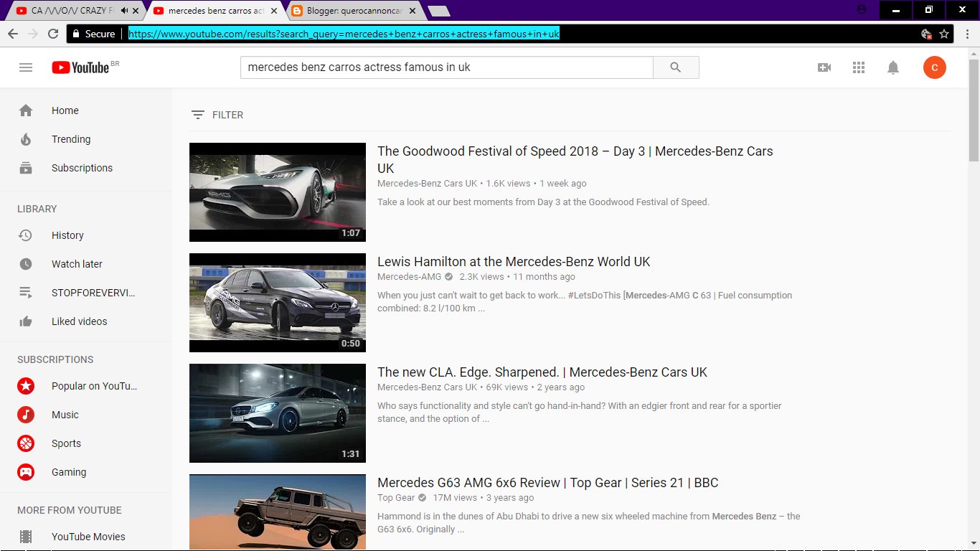This screenshot has width=980, height=551.
Task: Go back with browser back arrow
Action: 13,34
